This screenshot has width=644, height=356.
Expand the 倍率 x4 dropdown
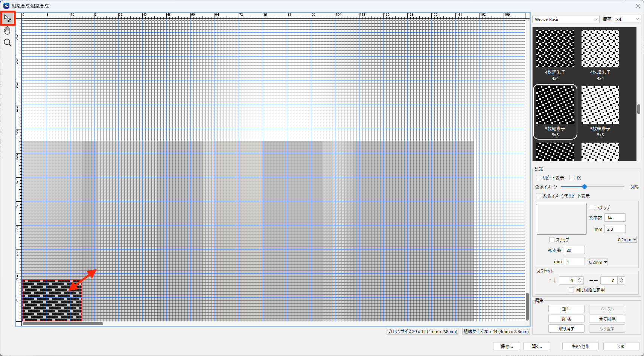tap(627, 19)
